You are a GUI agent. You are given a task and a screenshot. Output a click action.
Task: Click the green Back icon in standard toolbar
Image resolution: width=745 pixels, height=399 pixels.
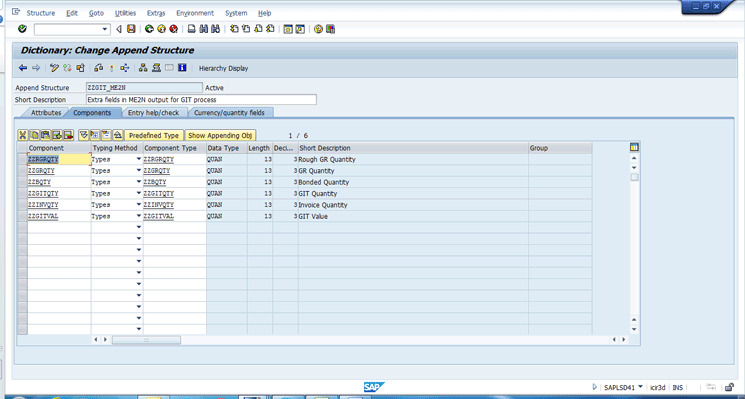(x=149, y=29)
